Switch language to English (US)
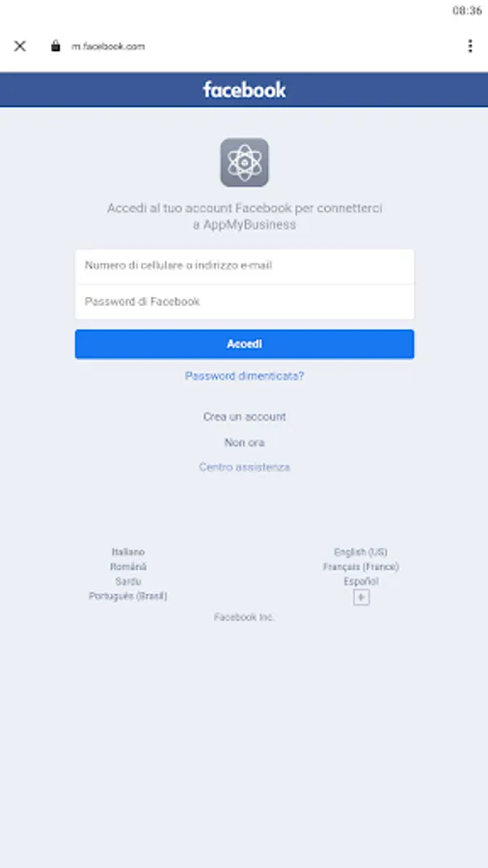The height and width of the screenshot is (868, 488). click(361, 552)
